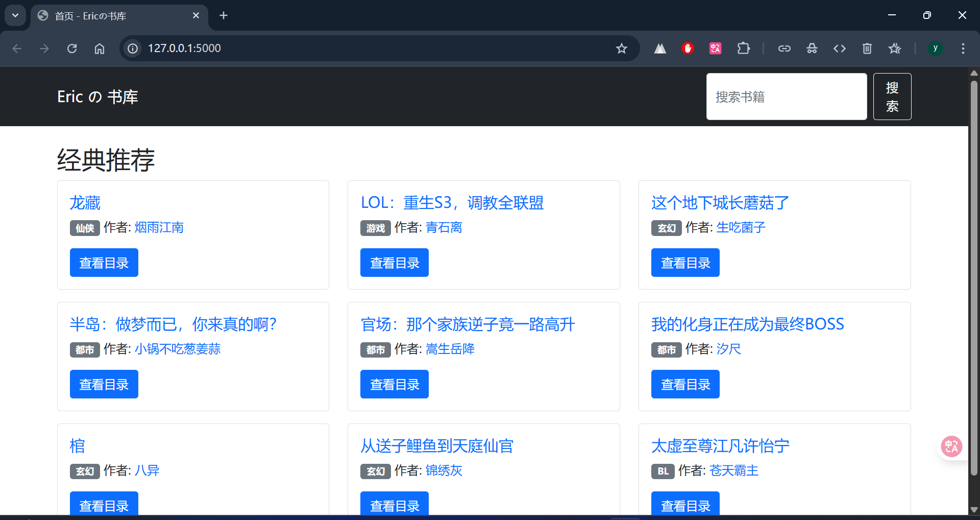Viewport: 980px width, 520px height.
Task: Click the code brackets toolbar icon
Action: pos(839,49)
